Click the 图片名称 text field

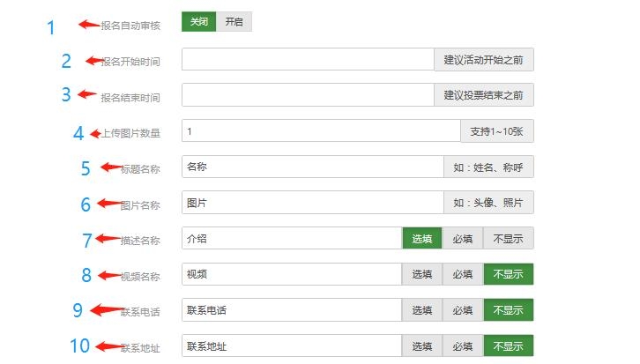tap(312, 203)
